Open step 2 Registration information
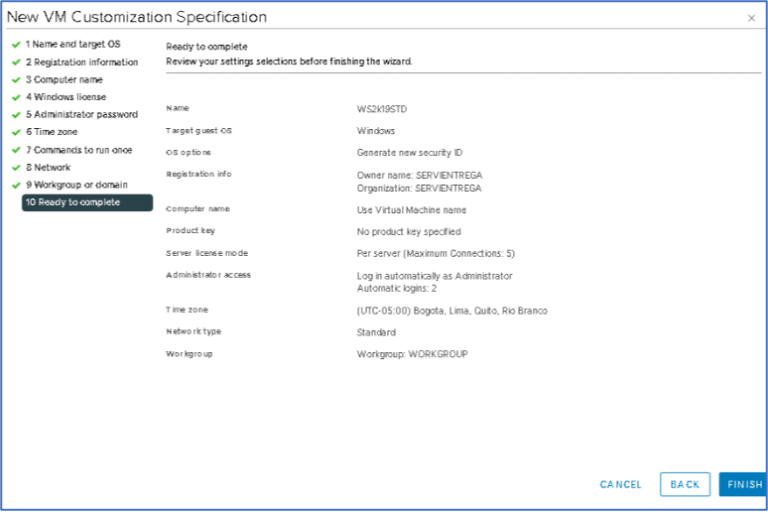The image size is (768, 512). [82, 62]
